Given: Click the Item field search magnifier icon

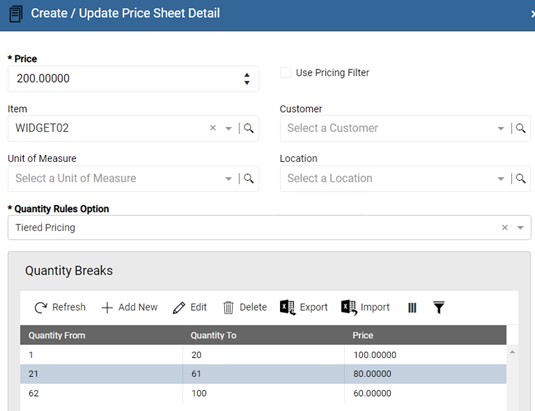Looking at the screenshot, I should click(x=249, y=128).
